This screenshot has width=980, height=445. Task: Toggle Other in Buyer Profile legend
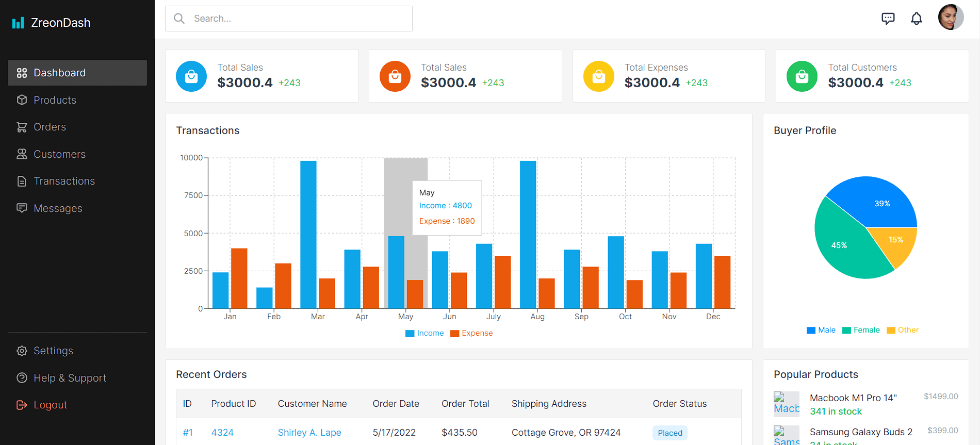click(x=903, y=330)
